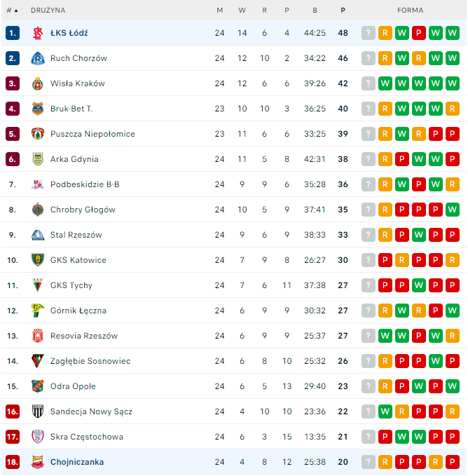Sort standings by DRUŻYNA column header
The height and width of the screenshot is (476, 468).
tap(48, 11)
